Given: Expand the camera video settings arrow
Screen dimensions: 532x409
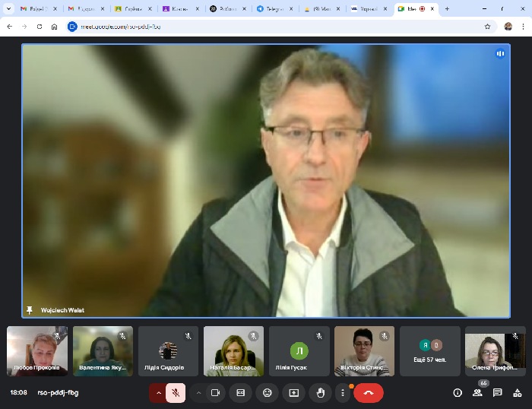Looking at the screenshot, I should click(x=199, y=393).
